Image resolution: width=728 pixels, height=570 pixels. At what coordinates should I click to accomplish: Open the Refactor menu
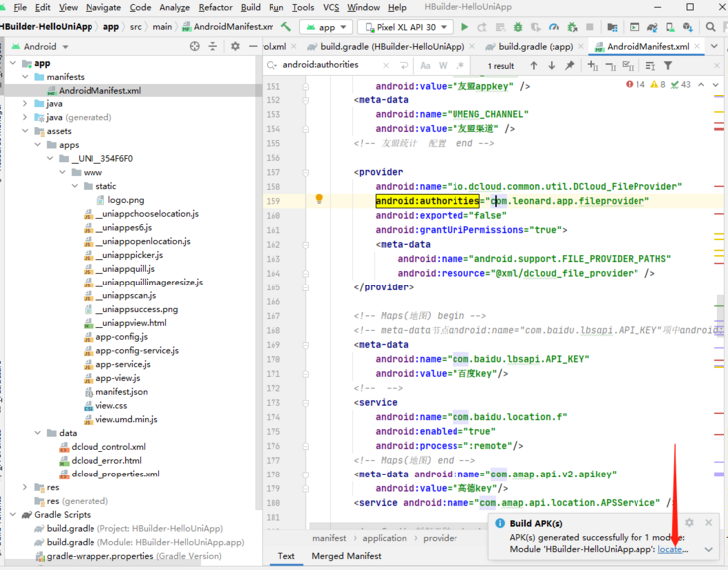click(215, 7)
